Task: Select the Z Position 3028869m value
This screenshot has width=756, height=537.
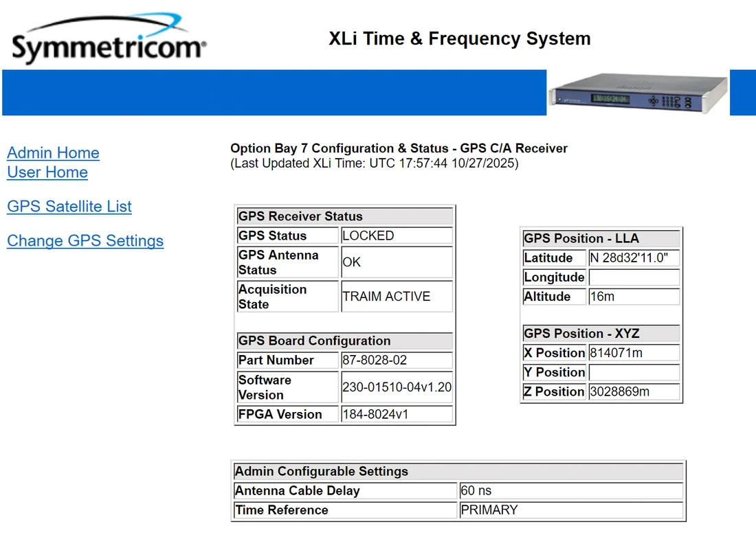Action: click(x=634, y=391)
